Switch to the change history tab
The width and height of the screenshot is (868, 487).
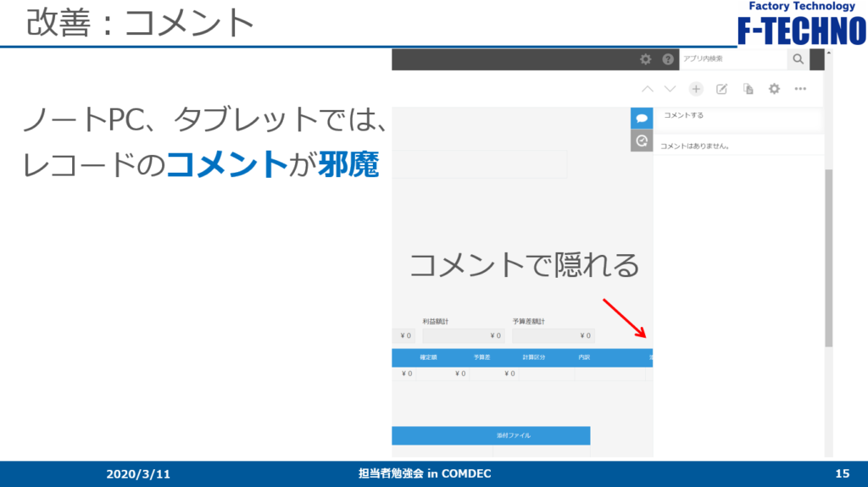[x=642, y=141]
